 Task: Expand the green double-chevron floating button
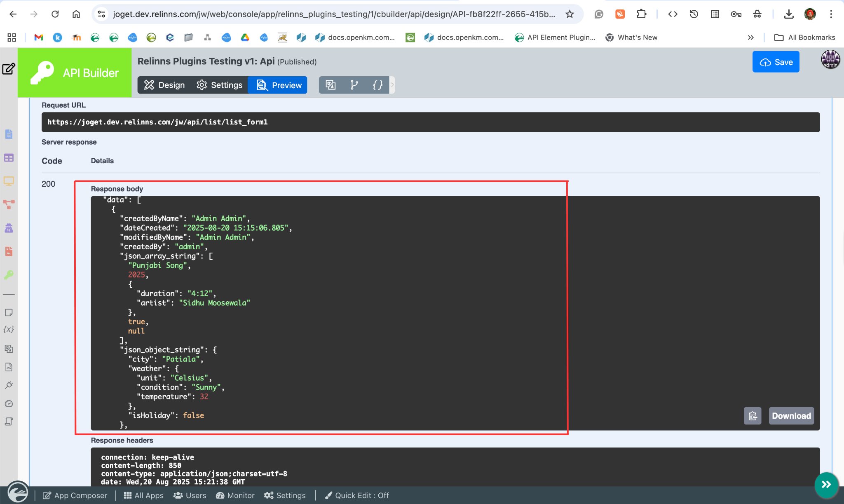[x=826, y=484]
